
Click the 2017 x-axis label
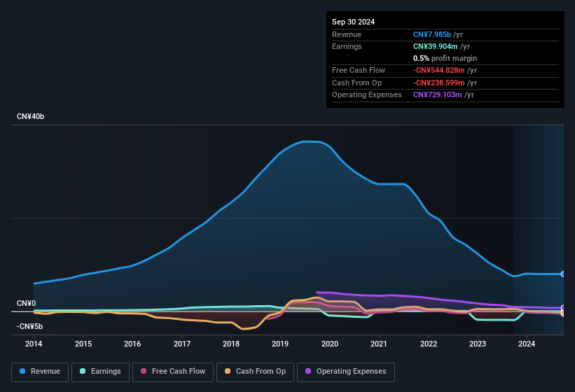point(182,344)
